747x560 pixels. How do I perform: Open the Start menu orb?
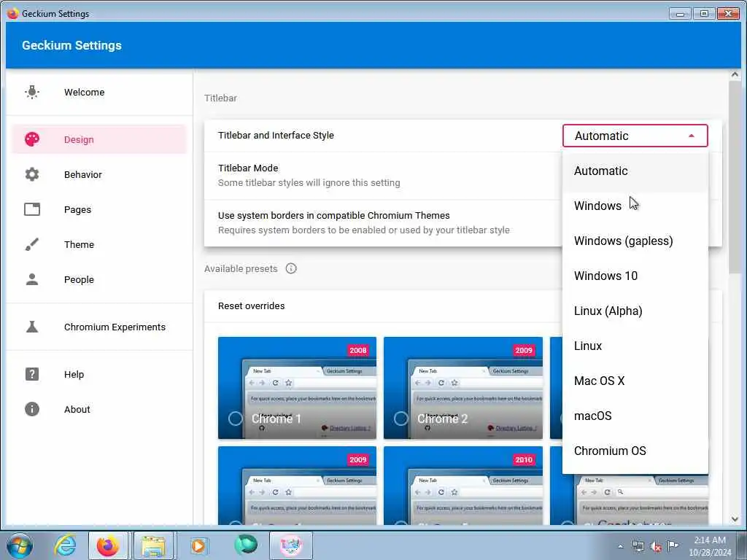(x=19, y=545)
